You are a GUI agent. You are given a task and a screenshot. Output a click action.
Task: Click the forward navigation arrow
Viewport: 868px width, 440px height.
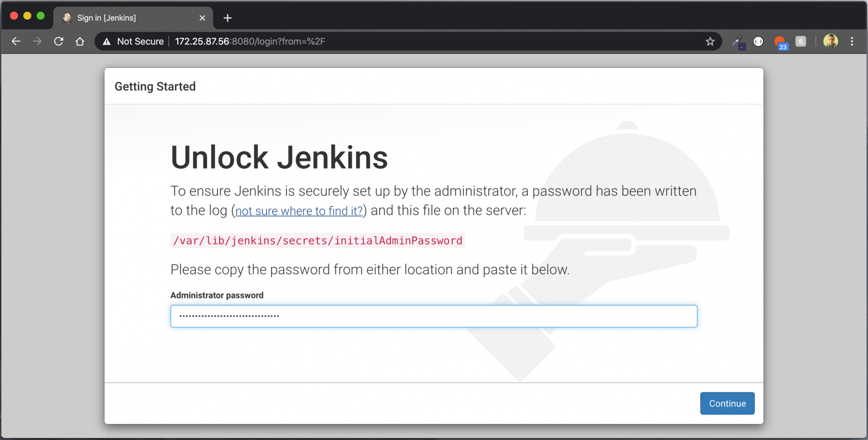click(37, 42)
